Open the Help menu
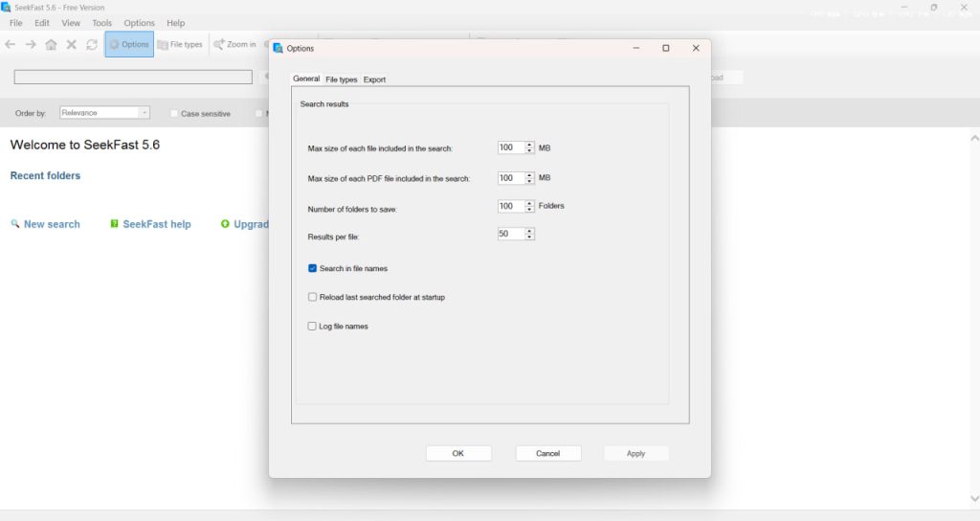This screenshot has width=980, height=521. coord(176,23)
